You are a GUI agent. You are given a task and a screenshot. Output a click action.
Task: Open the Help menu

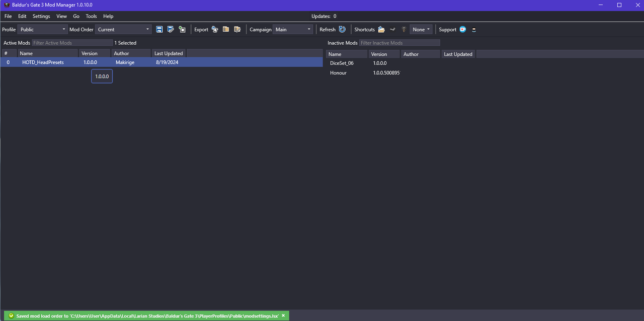point(108,16)
